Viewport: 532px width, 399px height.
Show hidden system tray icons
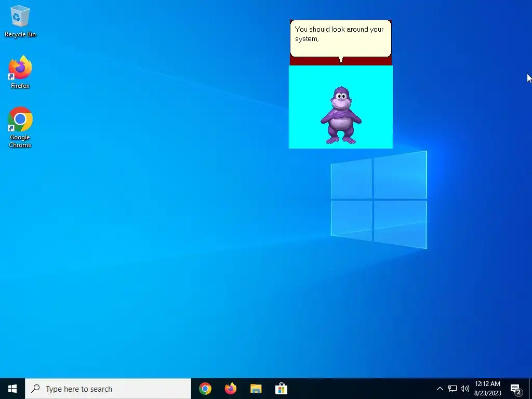point(440,389)
